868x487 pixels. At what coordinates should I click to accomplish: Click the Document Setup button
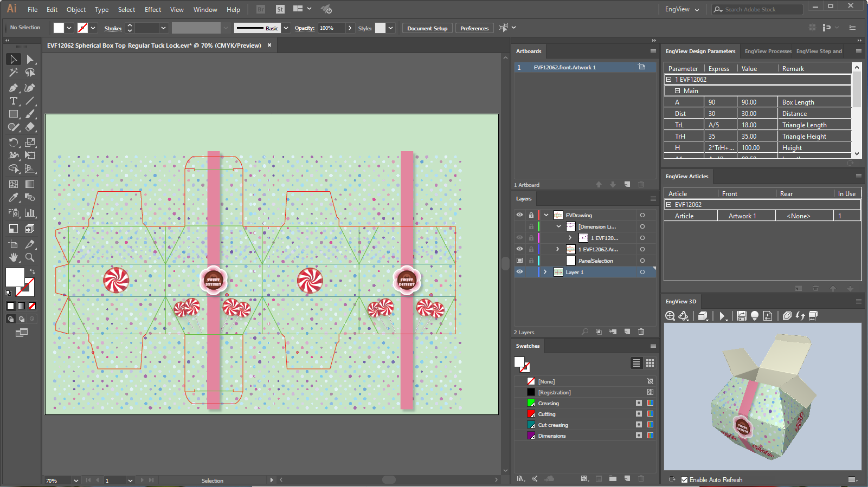click(427, 28)
